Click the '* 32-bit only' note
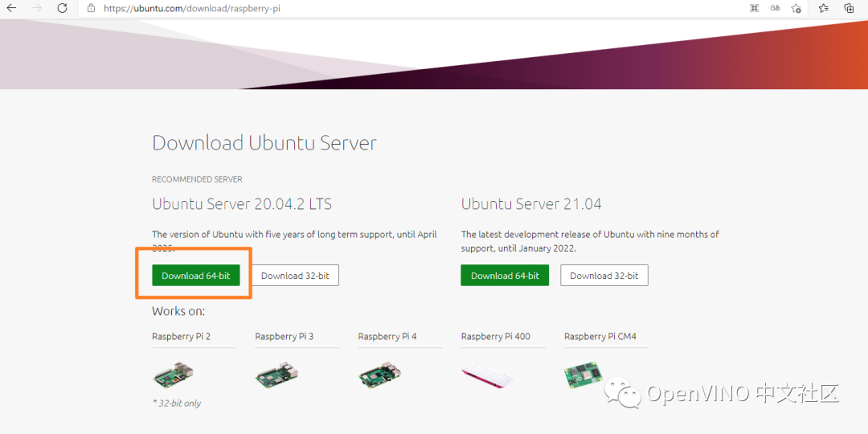Image resolution: width=868 pixels, height=434 pixels. point(177,403)
